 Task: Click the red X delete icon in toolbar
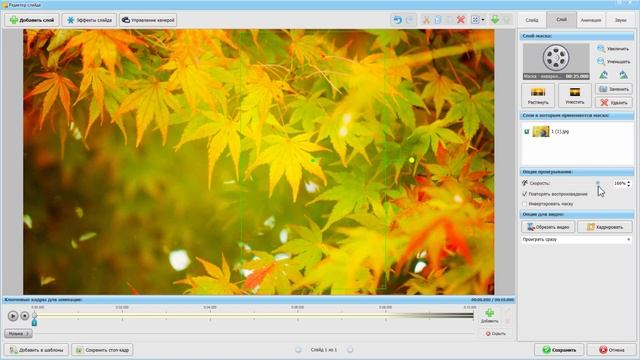click(x=461, y=20)
